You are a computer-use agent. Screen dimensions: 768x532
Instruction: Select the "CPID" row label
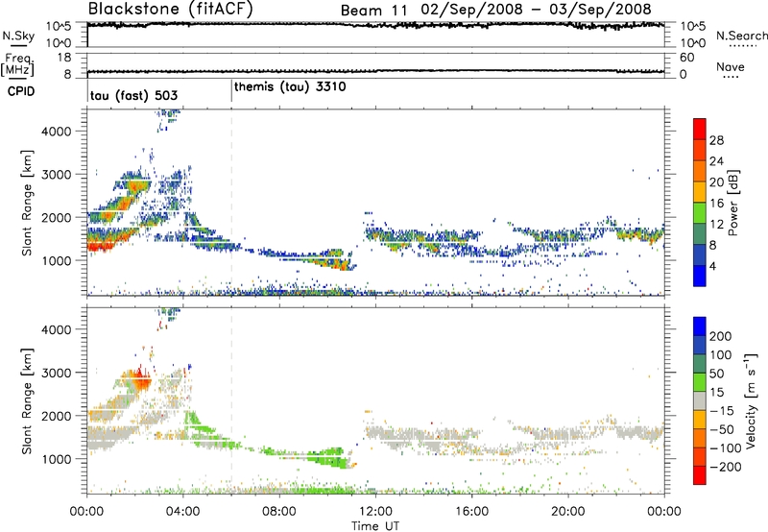[21, 91]
